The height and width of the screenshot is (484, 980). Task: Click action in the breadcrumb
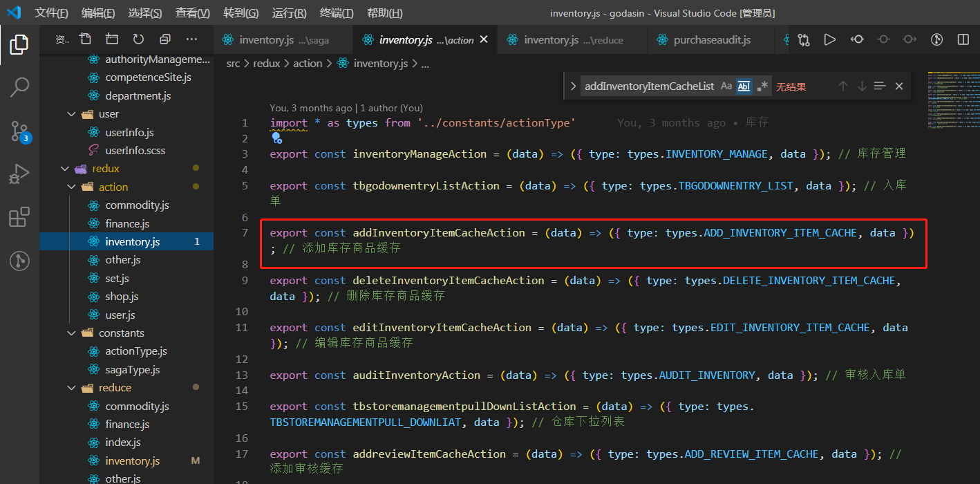tap(308, 63)
